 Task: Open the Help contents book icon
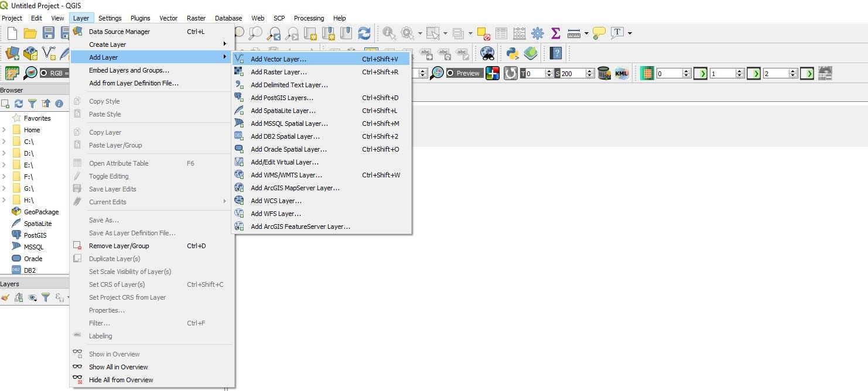556,53
